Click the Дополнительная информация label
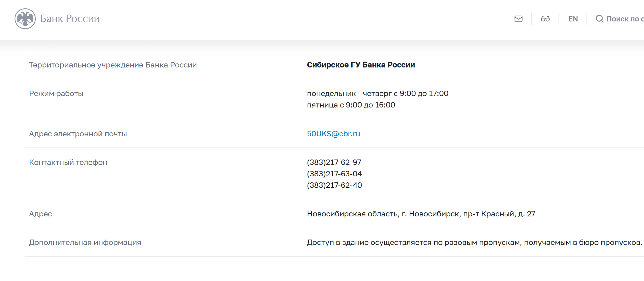644x281 pixels. (85, 242)
